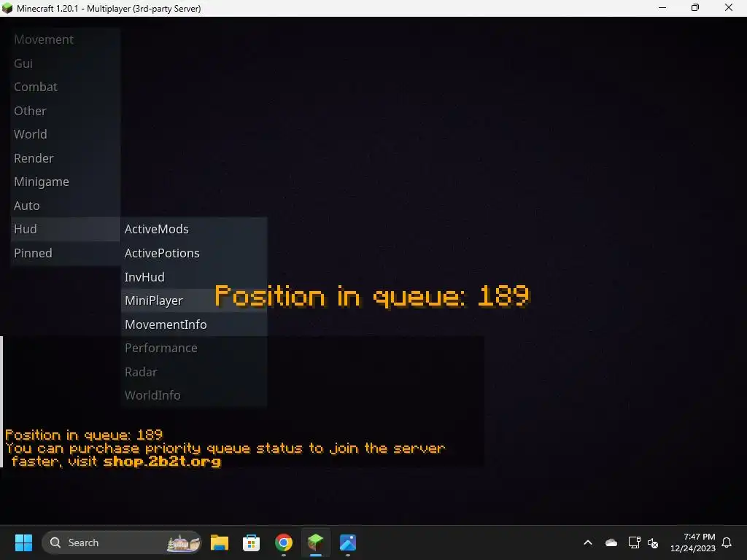Screen dimensions: 747x560
Task: Open Google Chrome from the taskbar
Action: point(284,542)
